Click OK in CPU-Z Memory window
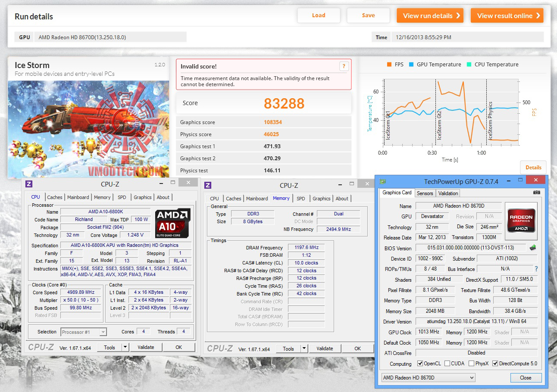 point(357,348)
